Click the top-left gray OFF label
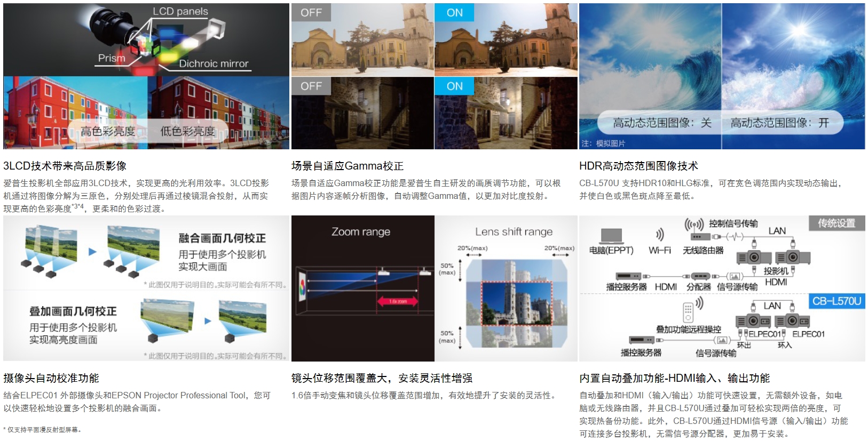 tap(311, 13)
